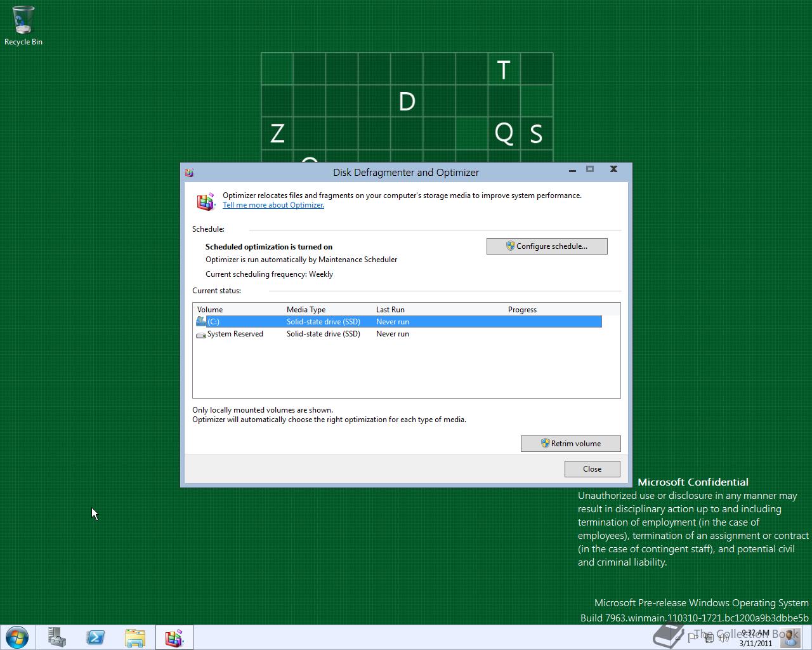Click the letter Q tile on the desktop grid
Viewport: 812px width, 650px height.
[504, 134]
